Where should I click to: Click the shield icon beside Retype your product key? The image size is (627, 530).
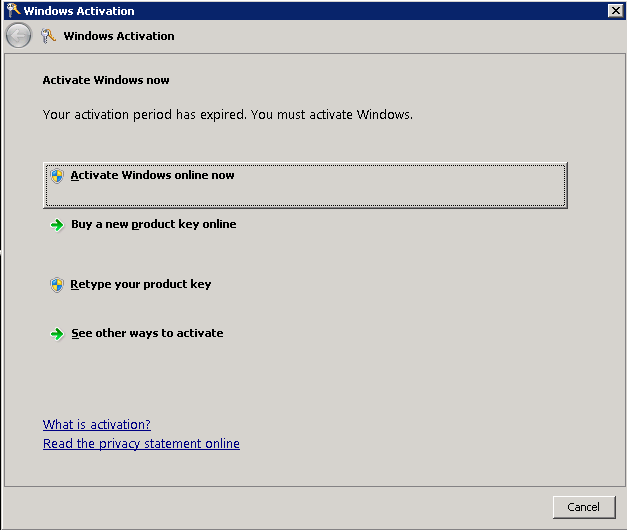[57, 285]
